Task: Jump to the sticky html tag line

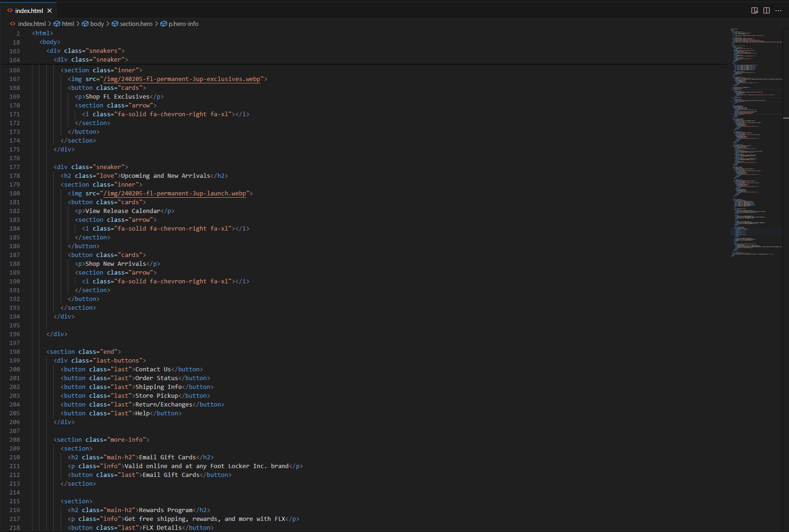Action: (x=43, y=33)
